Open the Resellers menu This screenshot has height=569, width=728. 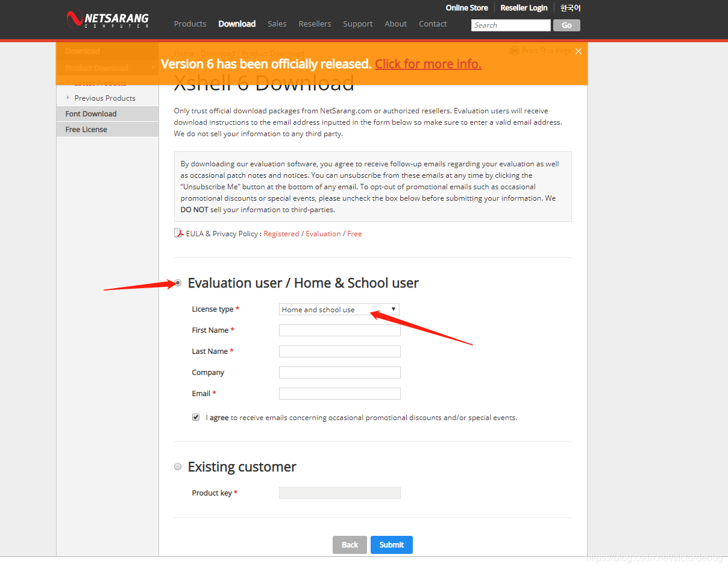coord(315,24)
